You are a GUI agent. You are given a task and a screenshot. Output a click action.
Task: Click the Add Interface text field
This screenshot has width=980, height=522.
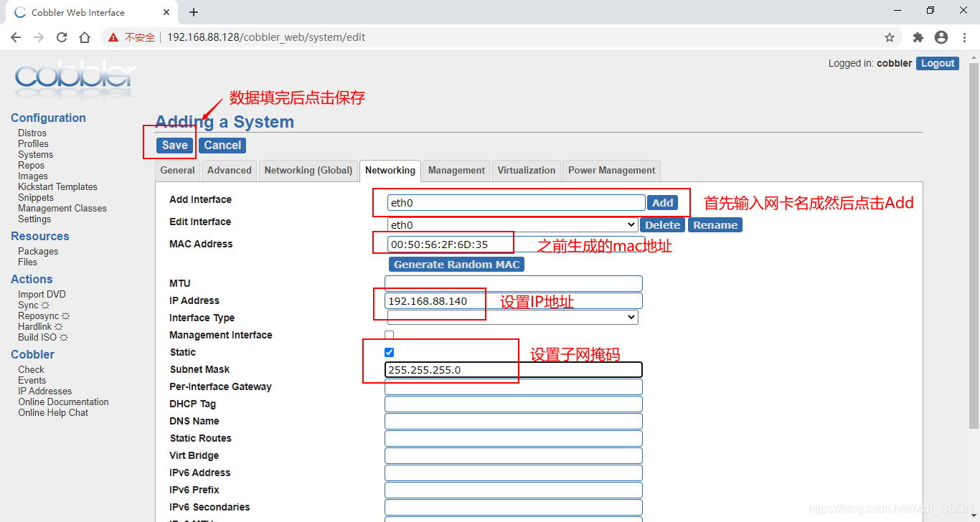point(517,203)
